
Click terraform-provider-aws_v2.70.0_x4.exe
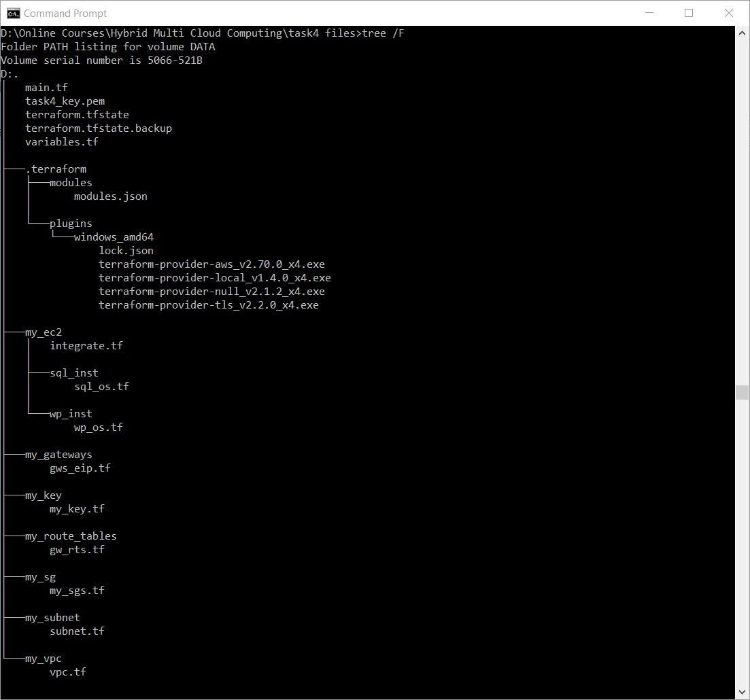[212, 264]
